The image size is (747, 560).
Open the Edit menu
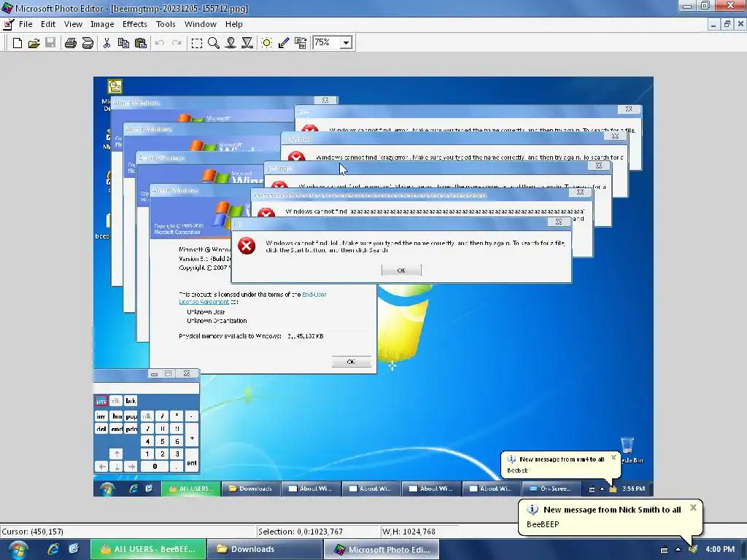[x=48, y=24]
